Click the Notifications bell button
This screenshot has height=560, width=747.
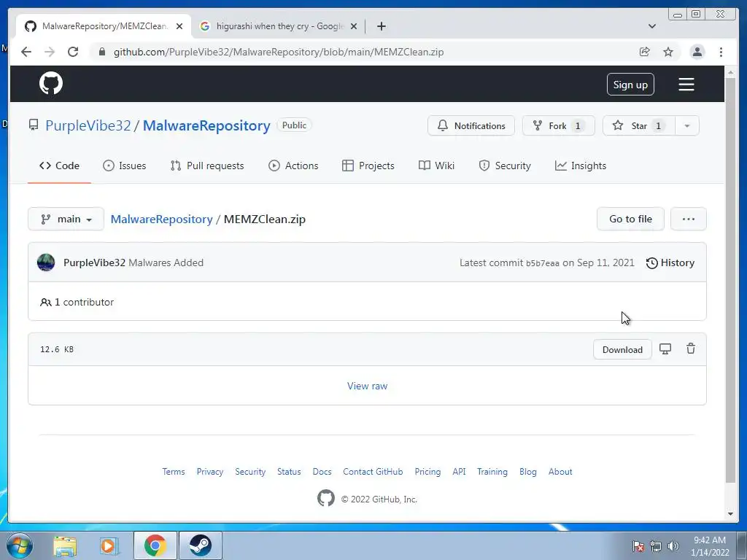pos(471,125)
